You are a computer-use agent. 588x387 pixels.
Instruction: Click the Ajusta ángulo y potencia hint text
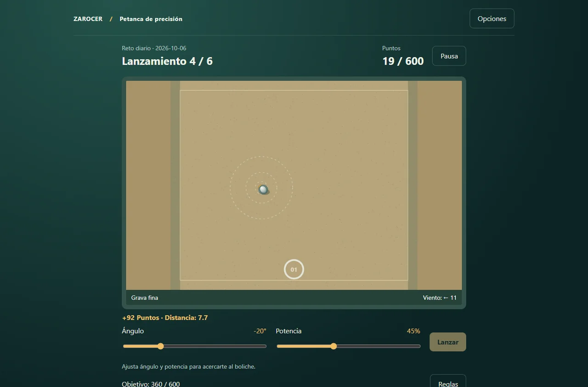click(x=188, y=367)
